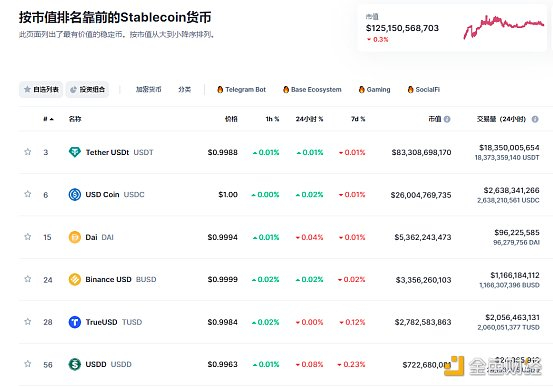Click the page title 按市值排名靠前的Stablecoin货币
The height and width of the screenshot is (387, 553).
point(115,17)
